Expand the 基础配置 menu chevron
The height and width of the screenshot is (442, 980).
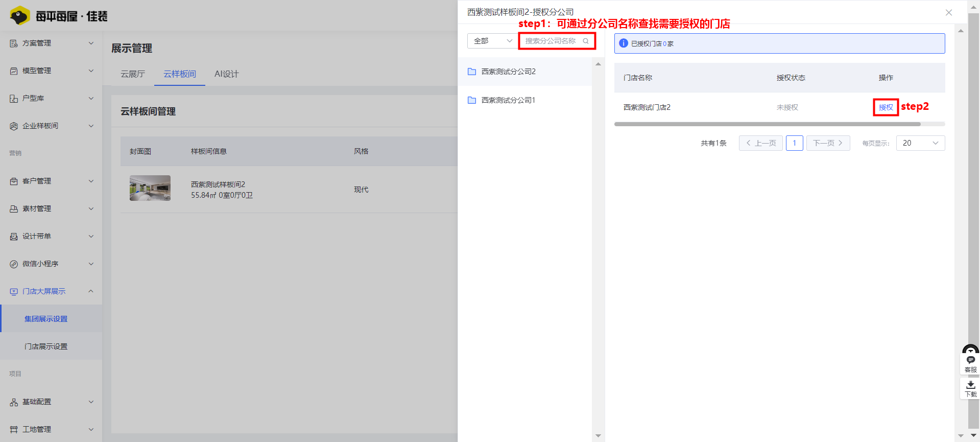(x=91, y=402)
